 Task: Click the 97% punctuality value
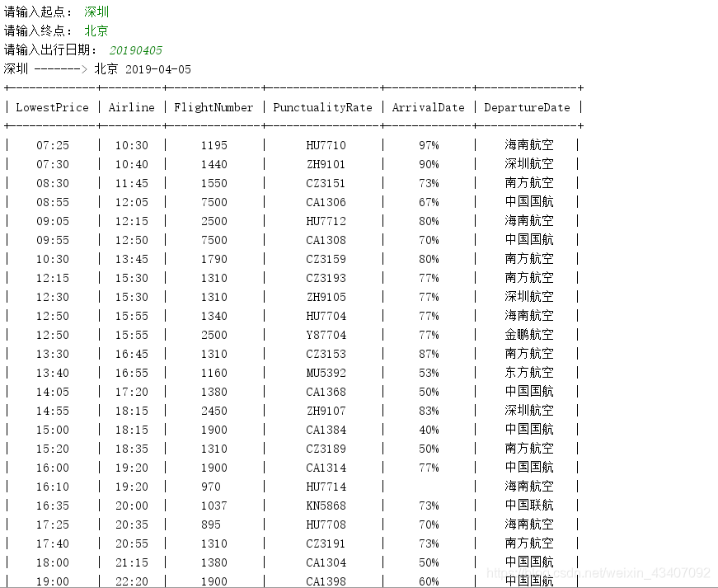coord(429,145)
